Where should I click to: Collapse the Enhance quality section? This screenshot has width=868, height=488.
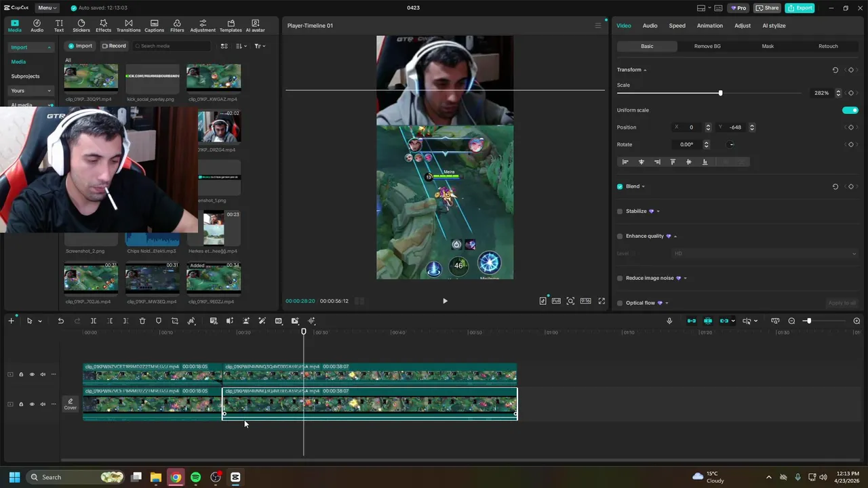(675, 237)
